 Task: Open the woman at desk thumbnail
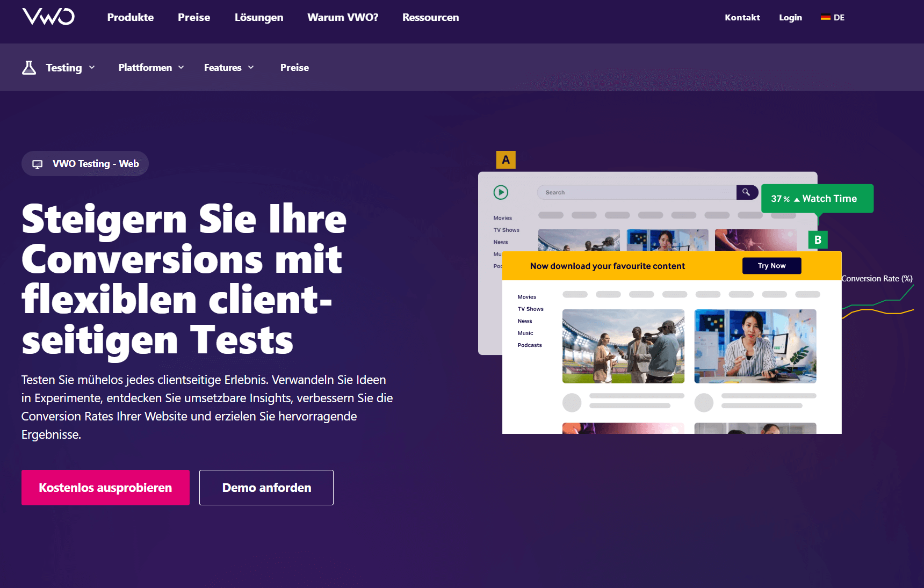755,346
